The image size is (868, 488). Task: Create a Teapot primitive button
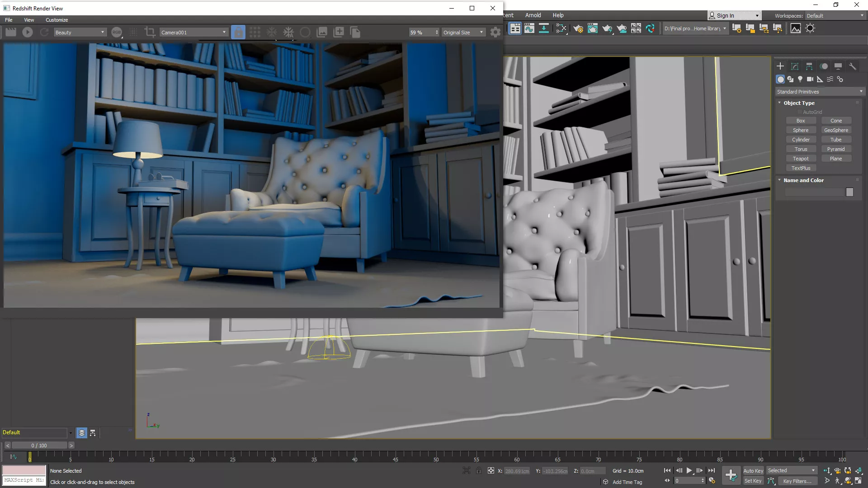pyautogui.click(x=800, y=159)
